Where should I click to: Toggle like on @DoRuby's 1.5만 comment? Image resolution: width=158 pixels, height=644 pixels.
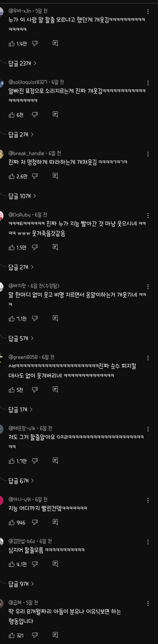[x=12, y=247]
